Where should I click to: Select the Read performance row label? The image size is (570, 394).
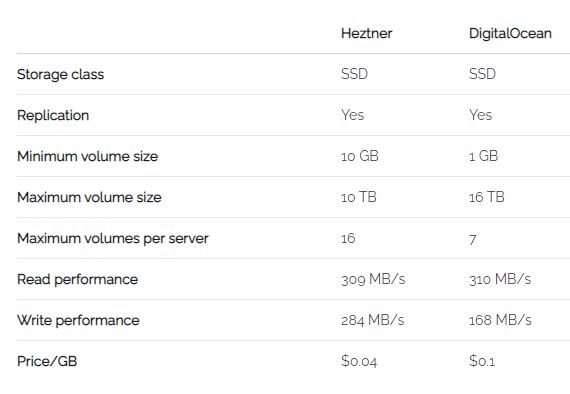(x=77, y=280)
